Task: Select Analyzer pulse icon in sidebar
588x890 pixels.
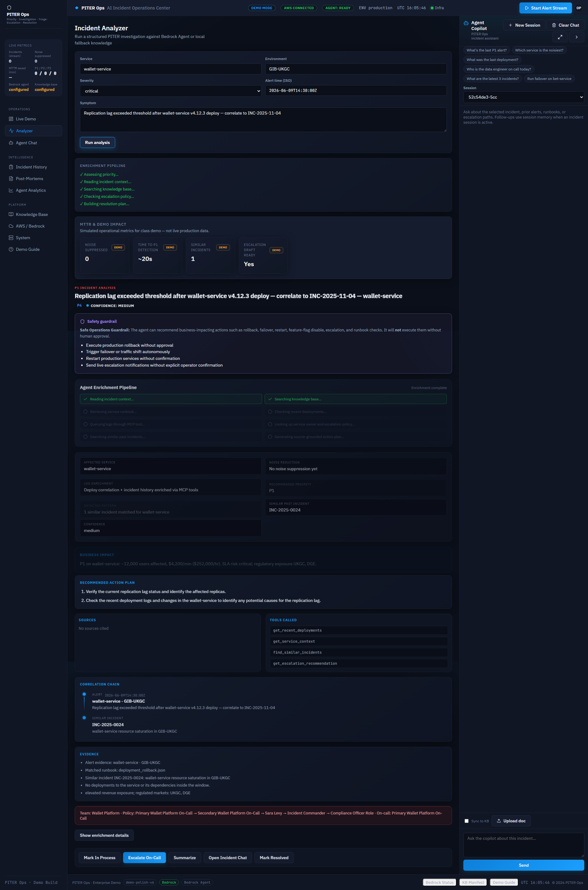Action: [11, 131]
